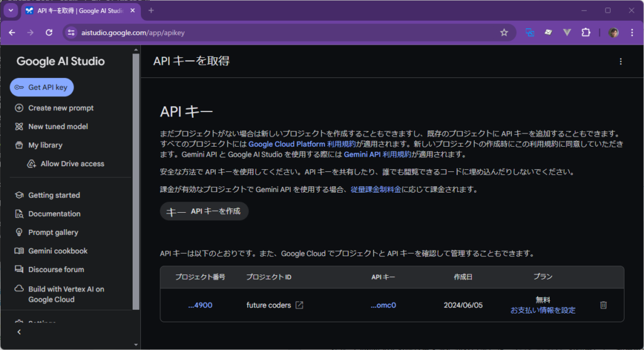Click the ...omc0 API key link
The height and width of the screenshot is (350, 644).
click(383, 305)
